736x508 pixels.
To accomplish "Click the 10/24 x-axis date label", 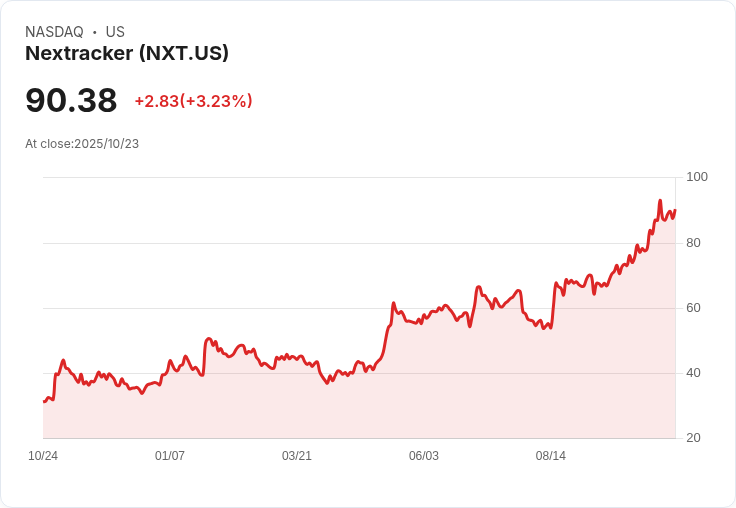I will point(43,456).
